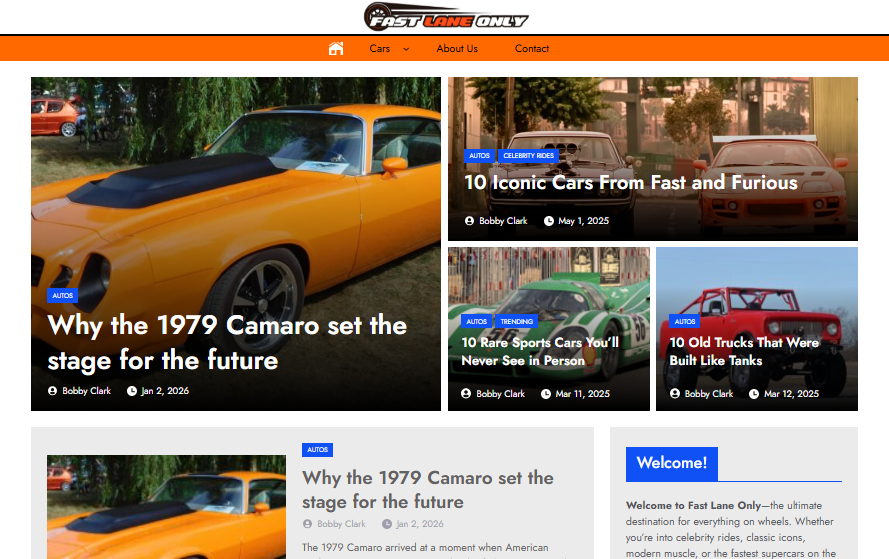889x559 pixels.
Task: Click the clock icon next to Mar 11, 2025
Action: coord(546,394)
